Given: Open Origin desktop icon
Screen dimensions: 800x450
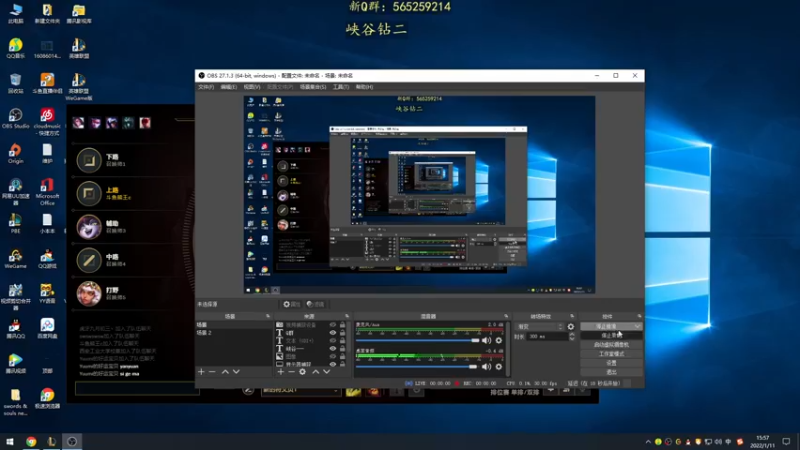Looking at the screenshot, I should (15, 154).
